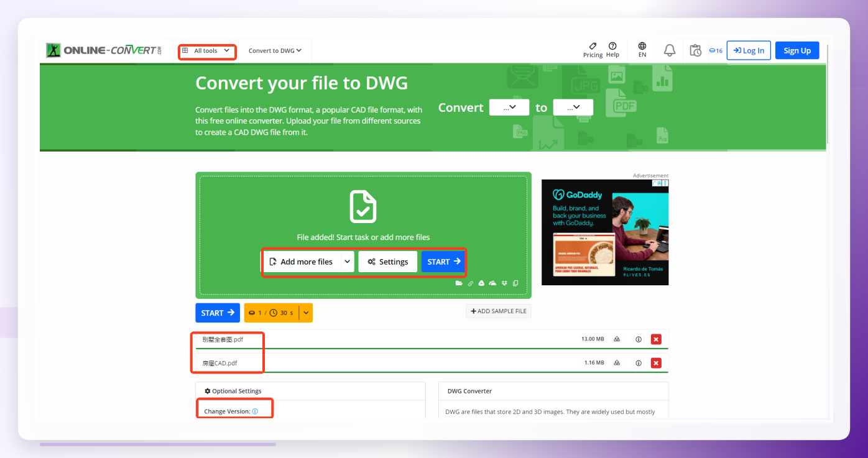Viewport: 868px width, 458px height.
Task: Click the Change Version info icon
Action: point(255,411)
